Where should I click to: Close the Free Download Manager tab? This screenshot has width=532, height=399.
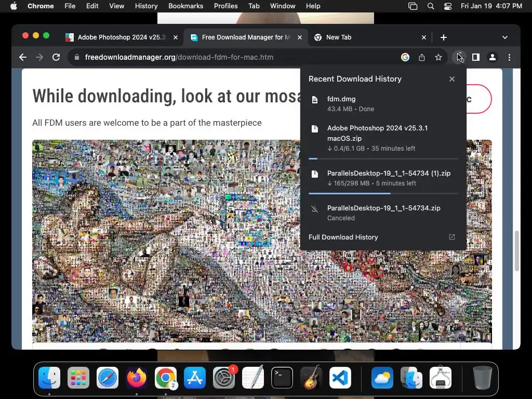point(300,37)
